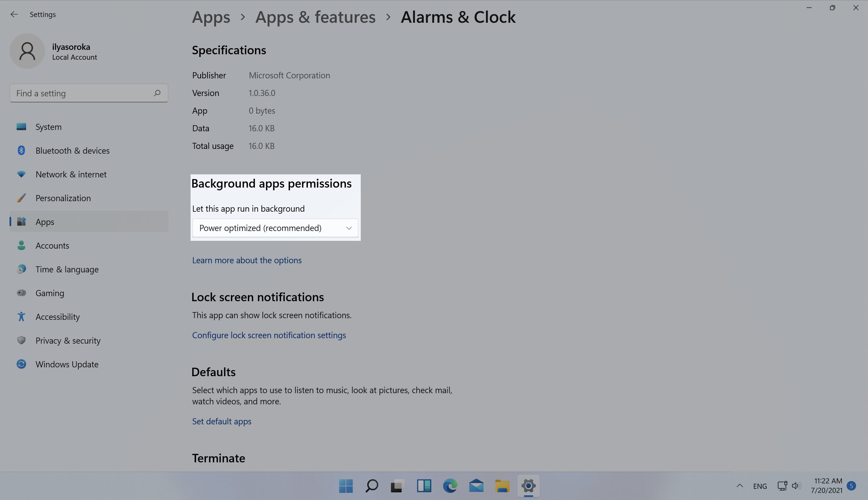Viewport: 868px width, 500px height.
Task: Open the Mail app from the taskbar
Action: coord(476,485)
